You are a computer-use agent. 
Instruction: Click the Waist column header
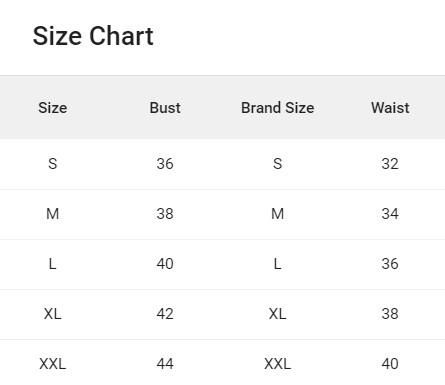pos(390,108)
